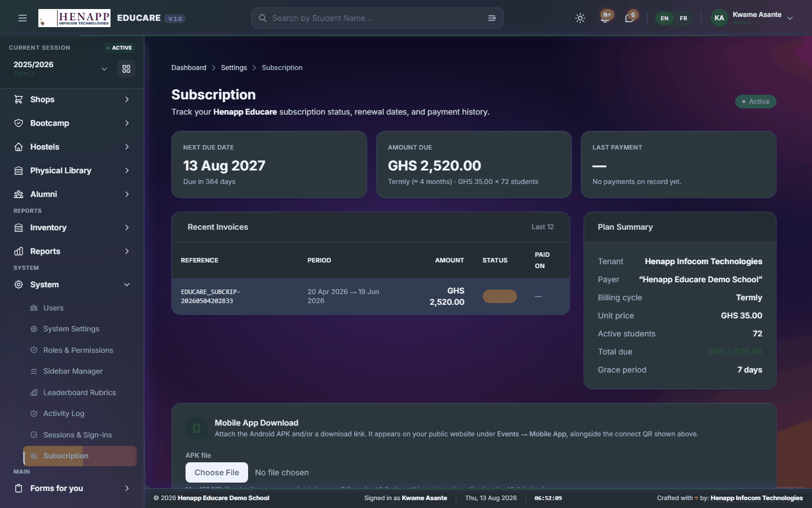
Task: Click the 13 Aug 2027 due date
Action: [x=224, y=165]
